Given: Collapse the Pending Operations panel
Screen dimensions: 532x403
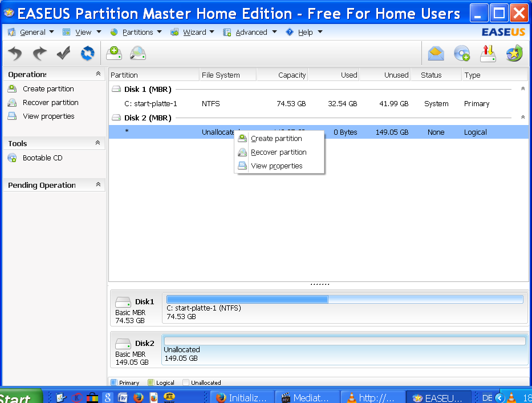Looking at the screenshot, I should click(98, 184).
